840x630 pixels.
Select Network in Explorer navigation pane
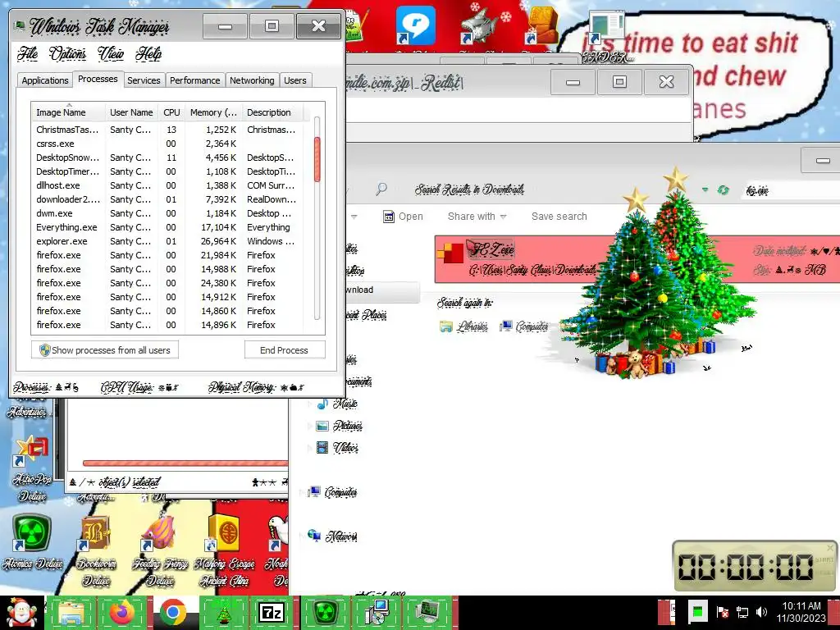point(333,536)
